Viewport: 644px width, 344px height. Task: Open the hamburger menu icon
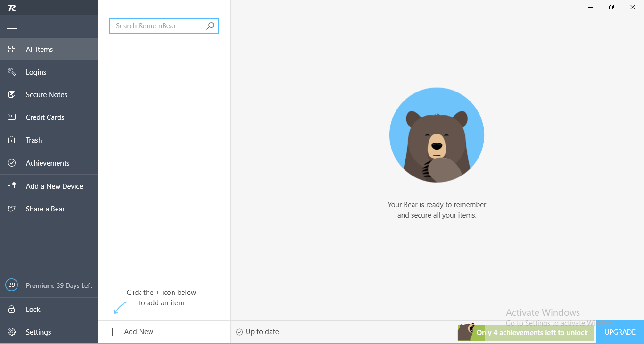[12, 26]
